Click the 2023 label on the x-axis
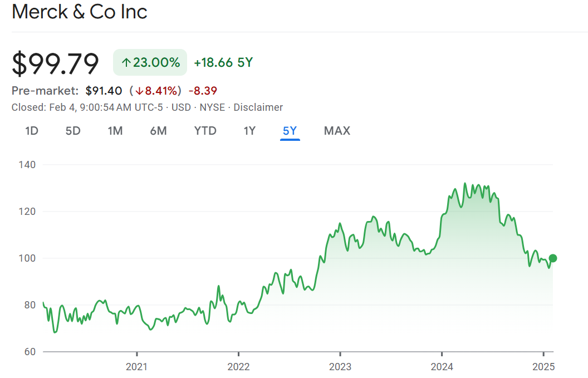 (340, 367)
